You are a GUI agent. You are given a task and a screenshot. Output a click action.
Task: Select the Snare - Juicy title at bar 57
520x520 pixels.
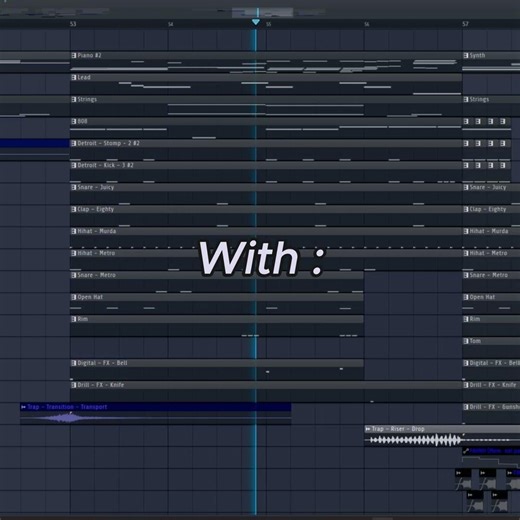[x=488, y=187]
